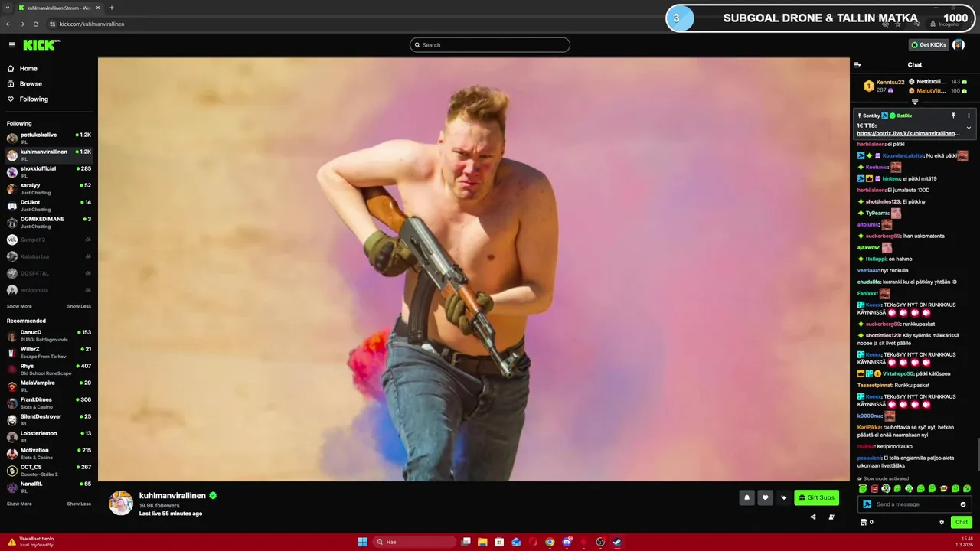The image size is (980, 551).
Task: Click the Get KICKs button
Action: pos(929,45)
